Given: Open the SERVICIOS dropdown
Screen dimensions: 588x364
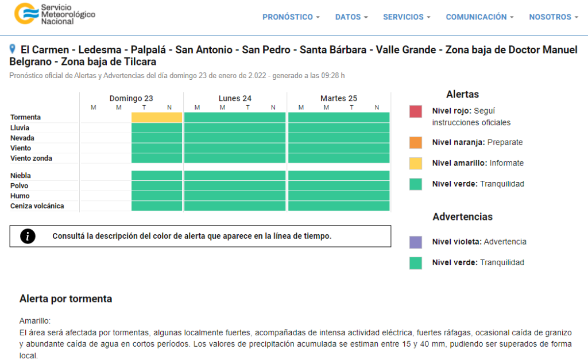Looking at the screenshot, I should pyautogui.click(x=407, y=17).
